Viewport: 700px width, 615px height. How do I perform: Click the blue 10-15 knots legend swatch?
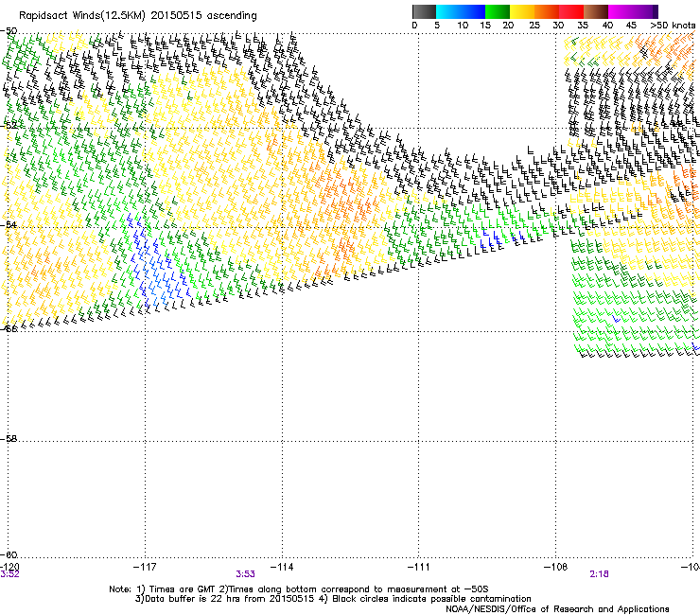472,11
